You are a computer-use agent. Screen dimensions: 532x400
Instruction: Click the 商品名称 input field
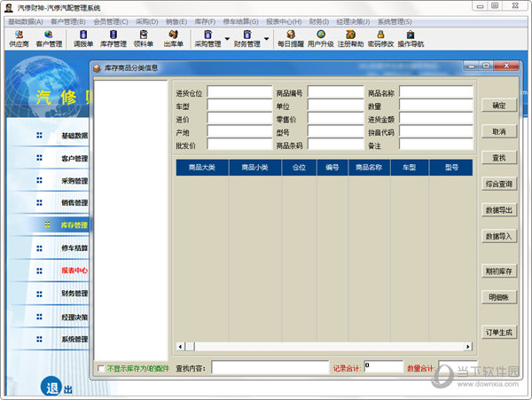pos(436,92)
